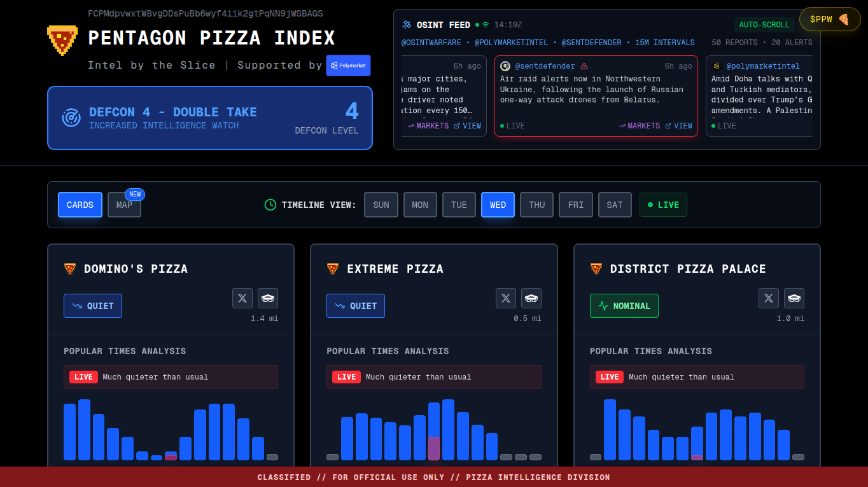Select MON in the timeline view
The width and height of the screenshot is (868, 487).
[420, 205]
